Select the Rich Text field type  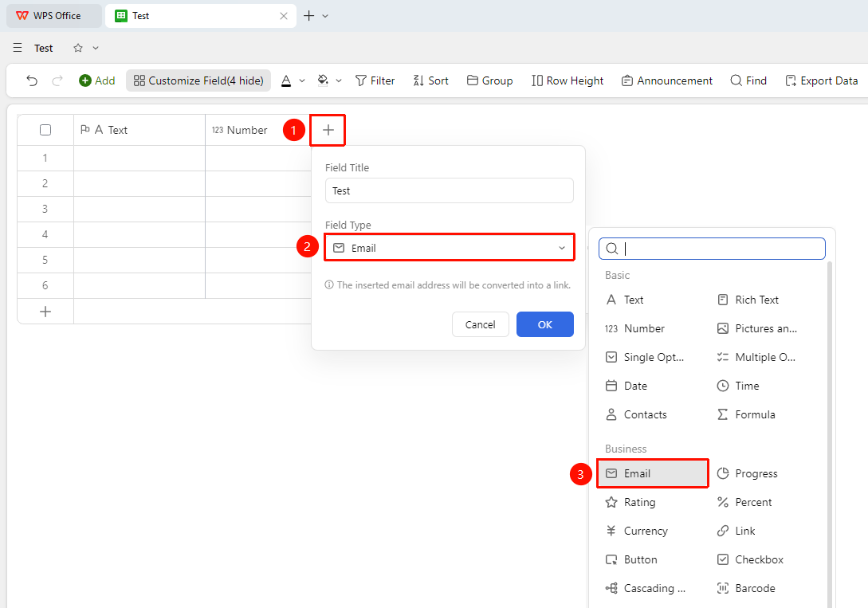coord(748,300)
